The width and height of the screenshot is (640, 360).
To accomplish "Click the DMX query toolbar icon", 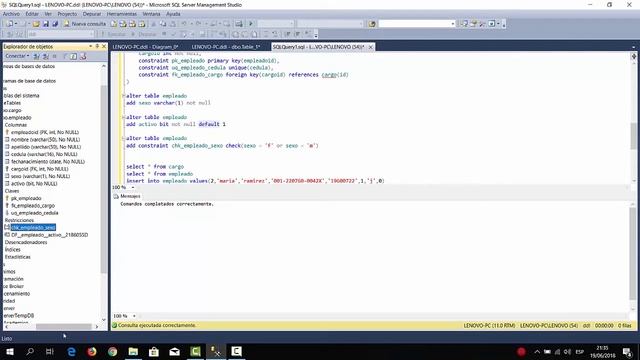I will coord(132,24).
